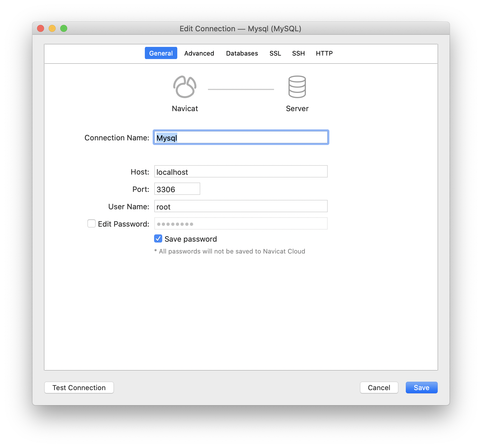This screenshot has width=482, height=448.
Task: Uncheck the Save password checkbox
Action: point(158,238)
